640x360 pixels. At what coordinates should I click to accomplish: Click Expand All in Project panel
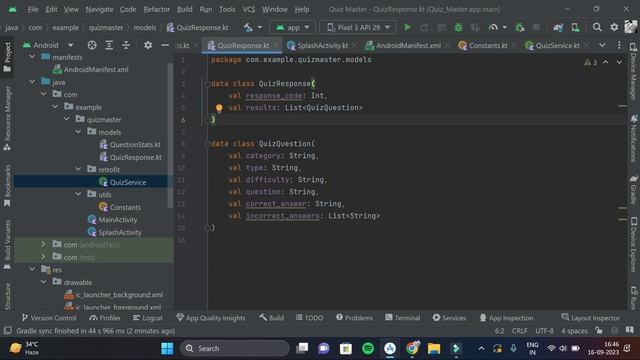pos(109,45)
